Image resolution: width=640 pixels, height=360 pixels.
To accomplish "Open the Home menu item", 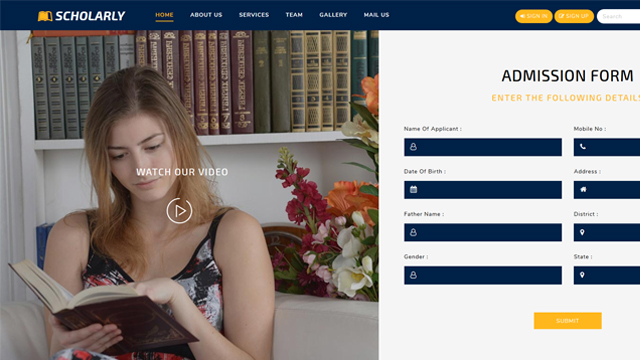I will 164,15.
